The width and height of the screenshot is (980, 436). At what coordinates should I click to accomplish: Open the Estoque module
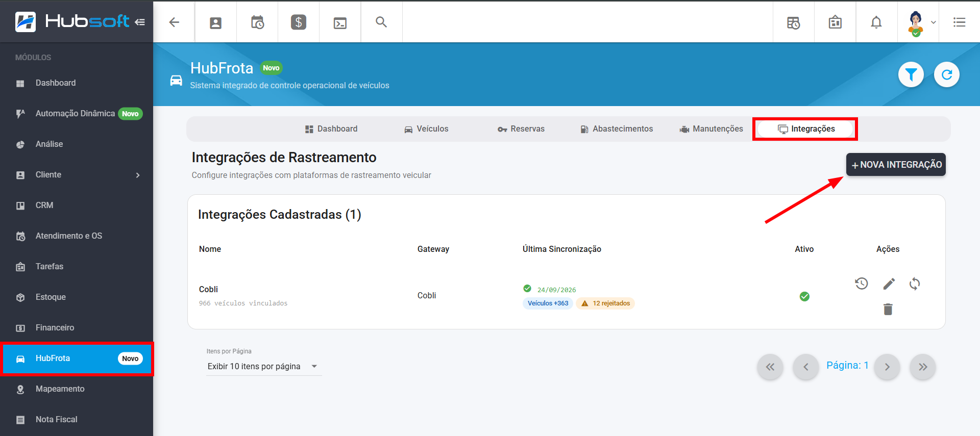point(77,297)
